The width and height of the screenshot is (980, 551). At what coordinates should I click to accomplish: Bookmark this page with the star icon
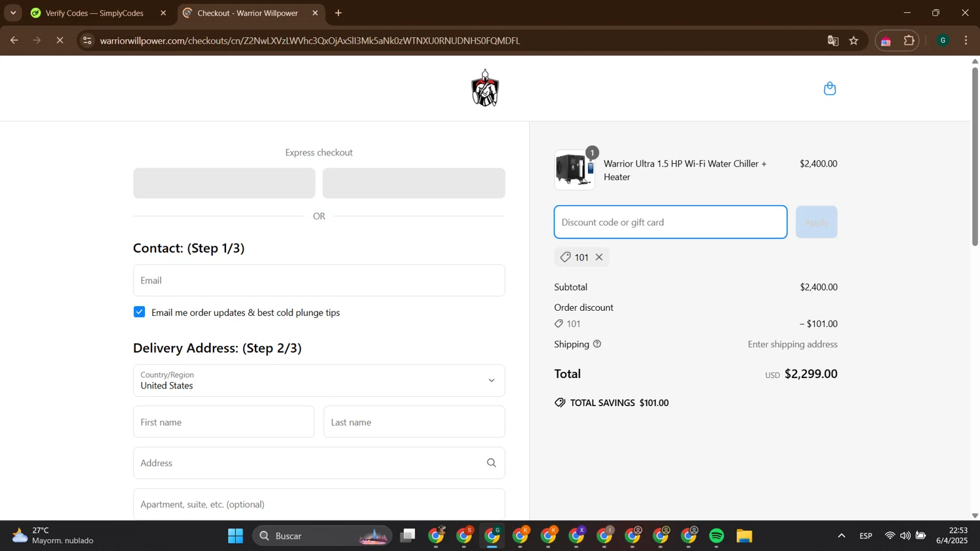pos(854,40)
